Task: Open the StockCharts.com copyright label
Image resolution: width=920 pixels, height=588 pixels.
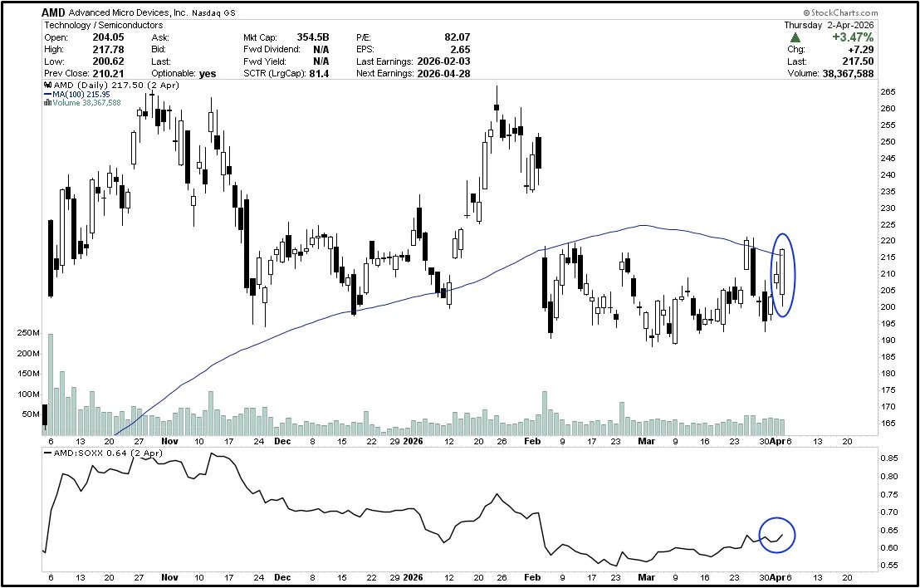Action: click(x=840, y=12)
